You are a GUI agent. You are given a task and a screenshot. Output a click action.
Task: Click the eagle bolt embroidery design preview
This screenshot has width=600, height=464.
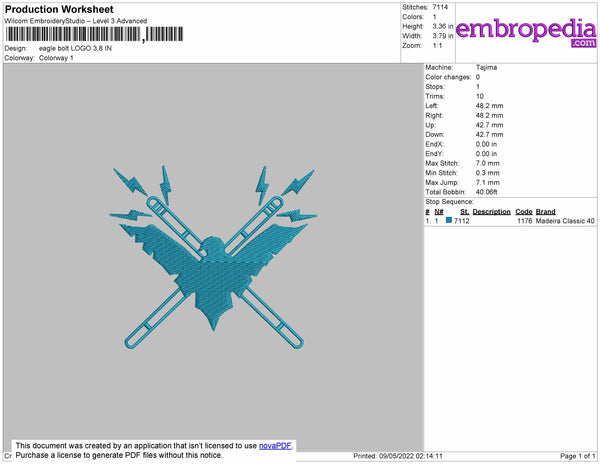[213, 257]
